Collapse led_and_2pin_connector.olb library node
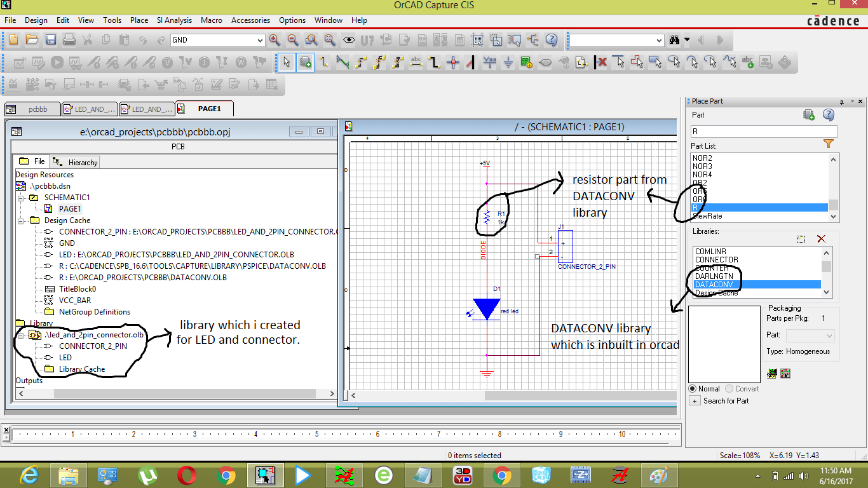Screen dimensions: 868x488 [x=22, y=335]
